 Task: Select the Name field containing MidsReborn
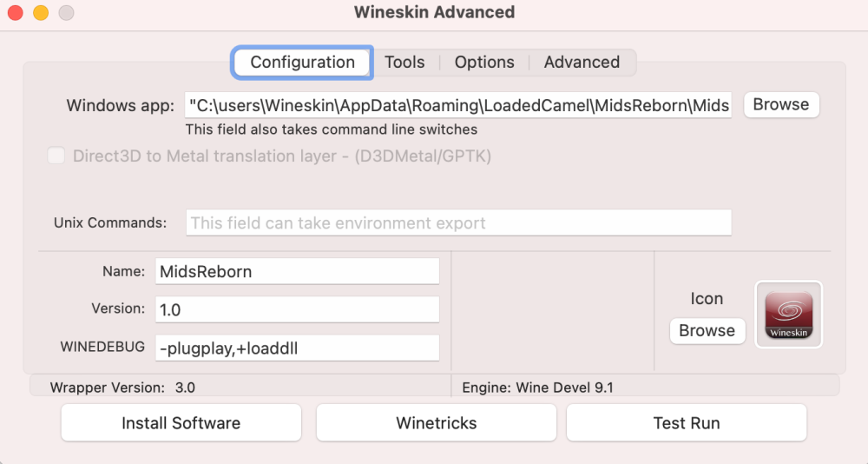tap(297, 271)
